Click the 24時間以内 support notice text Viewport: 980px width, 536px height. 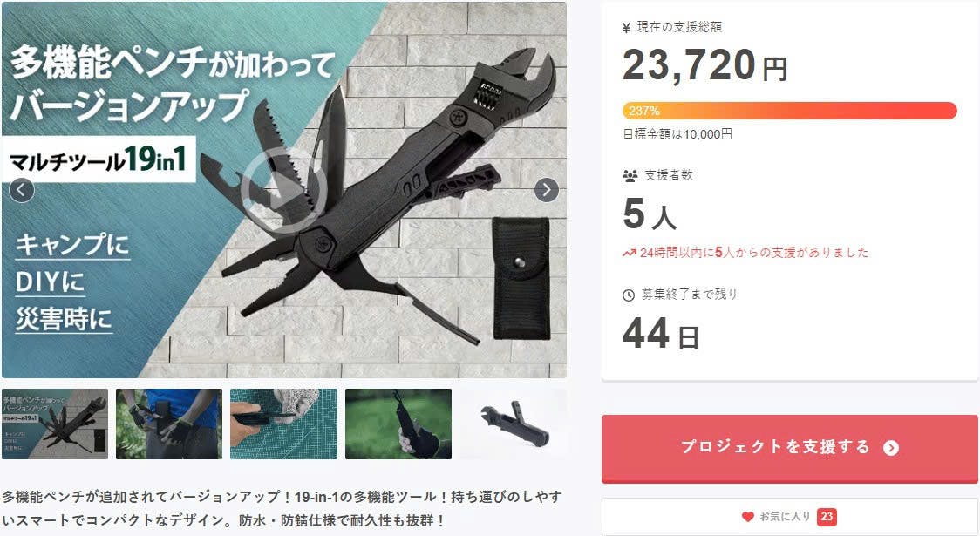pyautogui.click(x=754, y=253)
